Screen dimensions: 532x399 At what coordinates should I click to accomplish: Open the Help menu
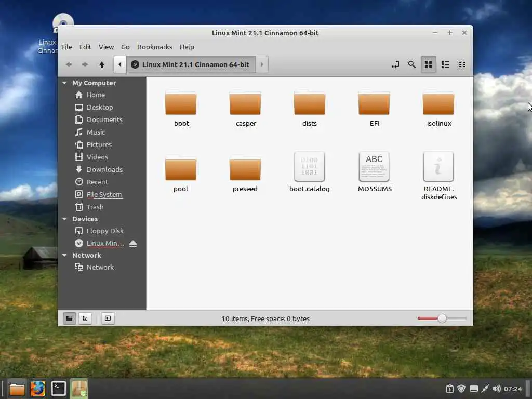coord(187,47)
